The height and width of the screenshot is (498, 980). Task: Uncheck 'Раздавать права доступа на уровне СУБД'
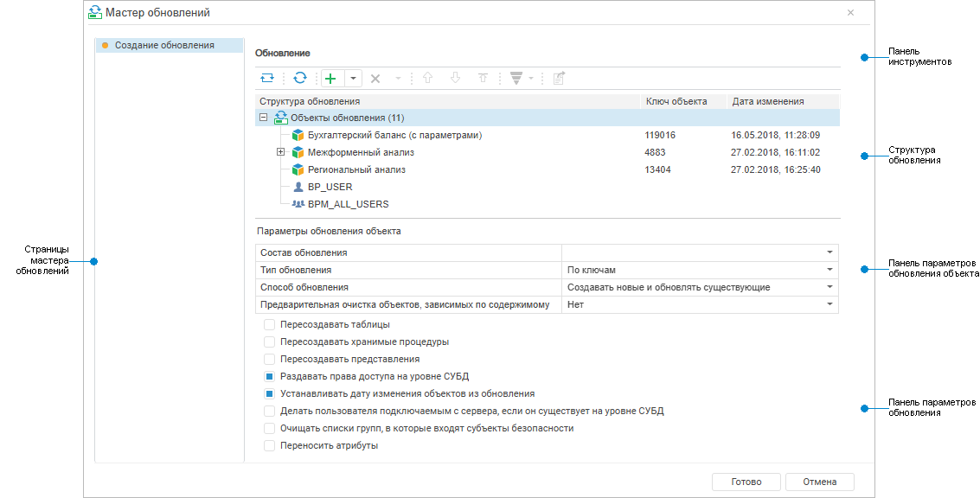coord(270,377)
